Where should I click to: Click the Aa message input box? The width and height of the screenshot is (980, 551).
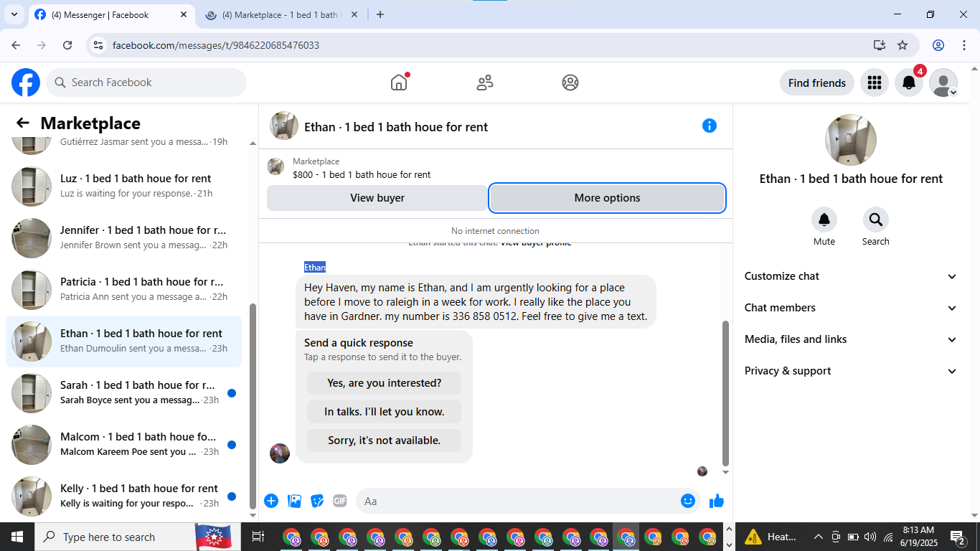coord(517,501)
